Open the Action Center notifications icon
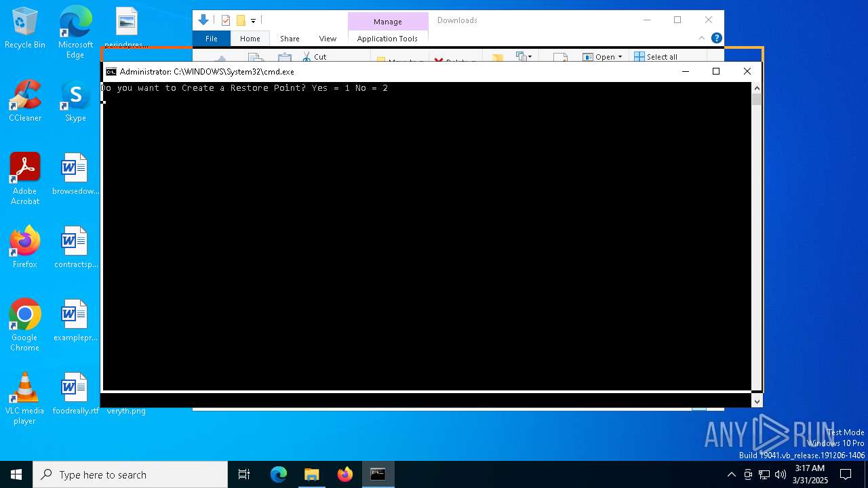 [846, 474]
